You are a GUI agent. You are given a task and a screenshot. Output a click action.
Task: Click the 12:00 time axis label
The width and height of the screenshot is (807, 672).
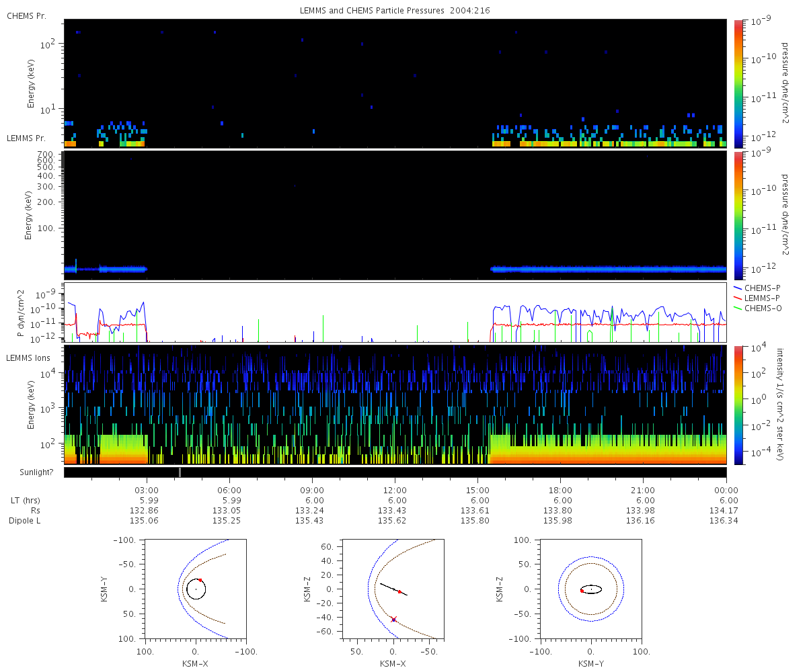point(395,490)
